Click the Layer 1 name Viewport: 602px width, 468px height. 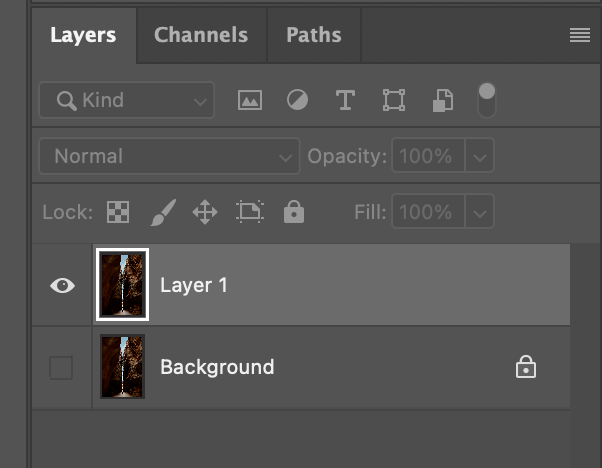[x=194, y=286]
